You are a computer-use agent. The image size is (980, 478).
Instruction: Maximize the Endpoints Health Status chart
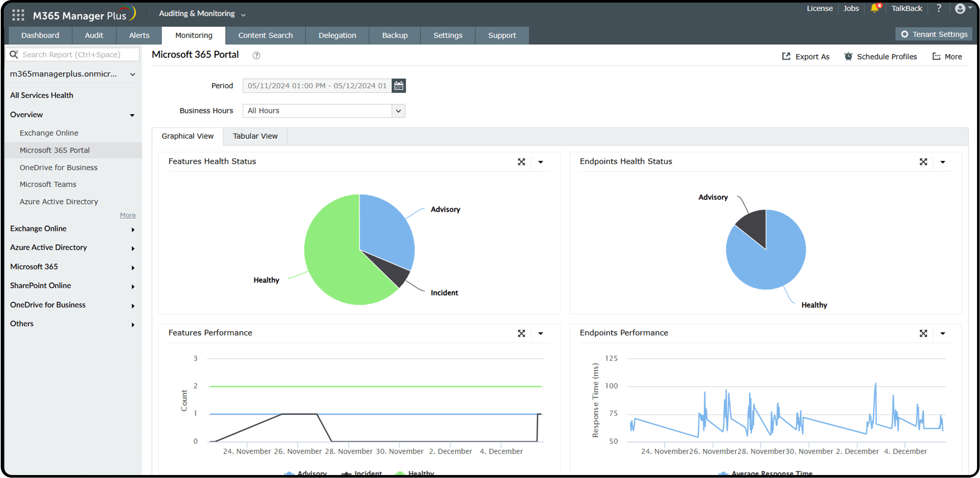pos(923,162)
